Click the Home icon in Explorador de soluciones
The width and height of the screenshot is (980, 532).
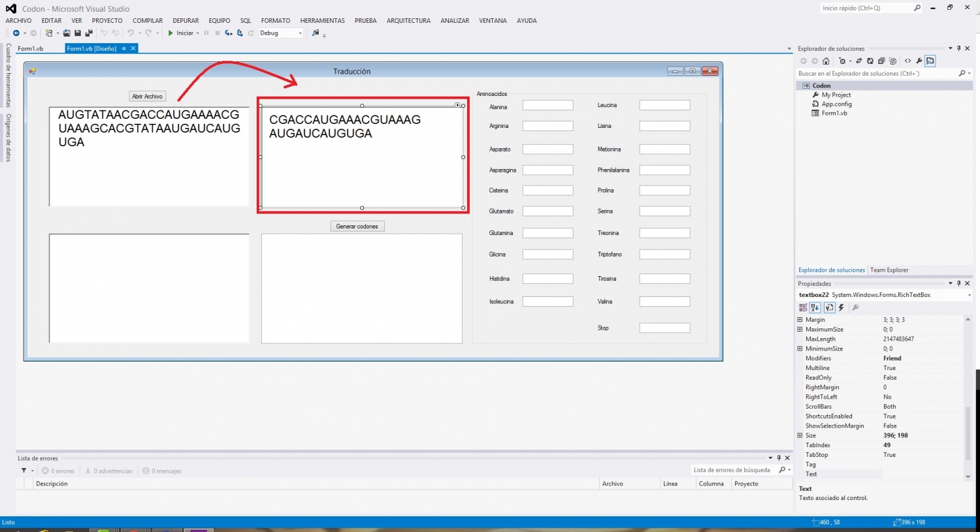[x=826, y=61]
